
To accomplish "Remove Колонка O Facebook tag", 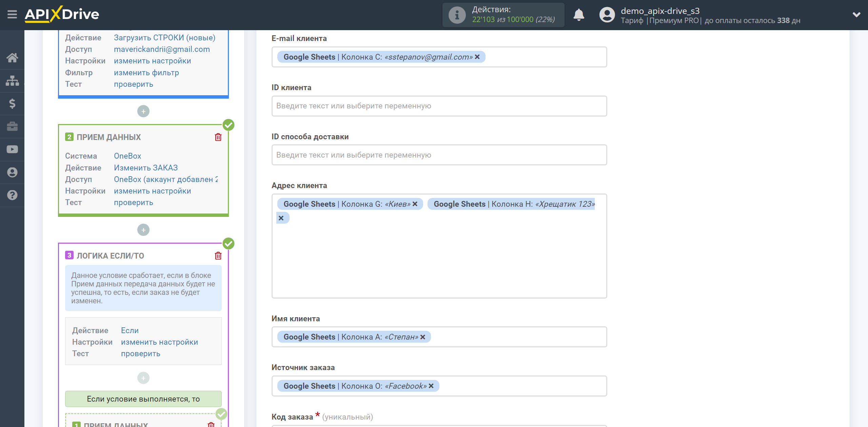I will tap(431, 386).
